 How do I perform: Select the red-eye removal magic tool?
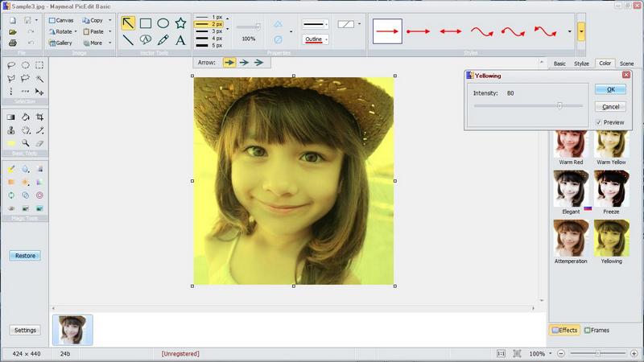11,208
